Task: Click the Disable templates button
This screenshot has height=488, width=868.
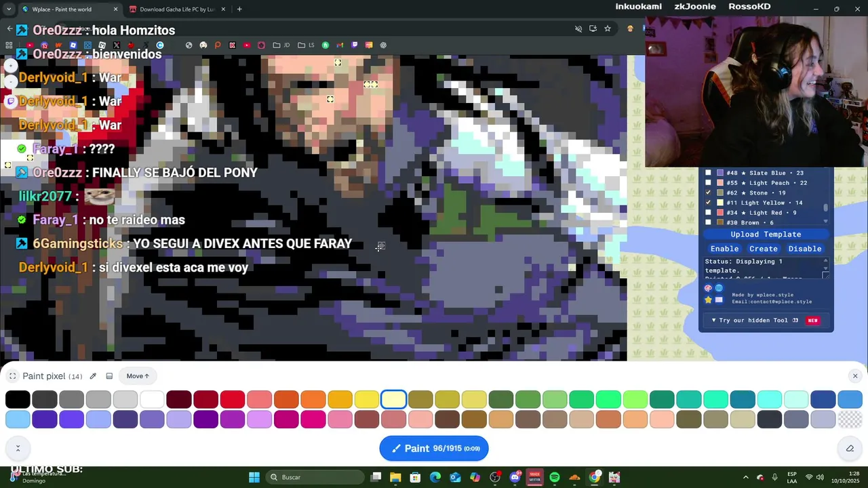Action: (805, 249)
